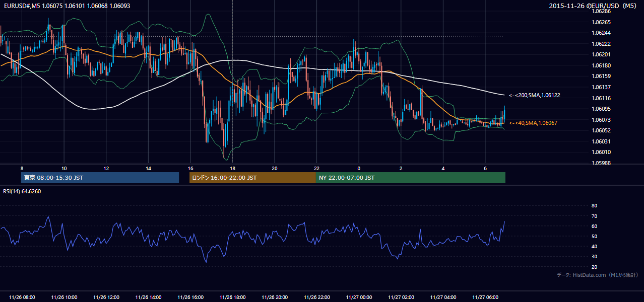Click bottom axis label 11/27 02:00
The width and height of the screenshot is (644, 302).
pyautogui.click(x=401, y=297)
